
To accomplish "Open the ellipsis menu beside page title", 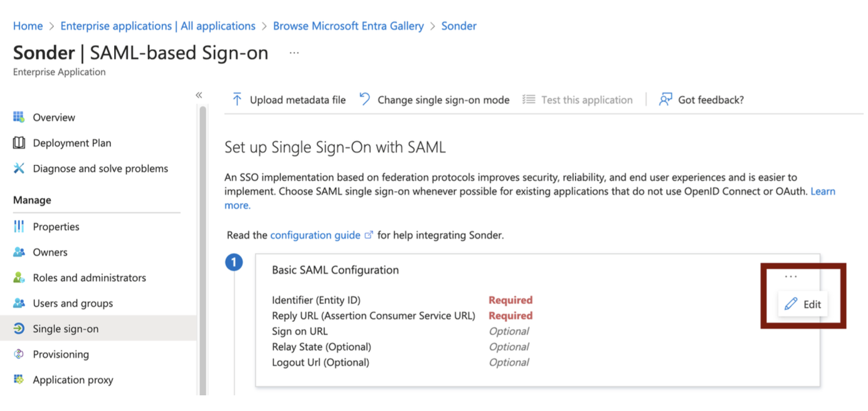I will tap(294, 53).
